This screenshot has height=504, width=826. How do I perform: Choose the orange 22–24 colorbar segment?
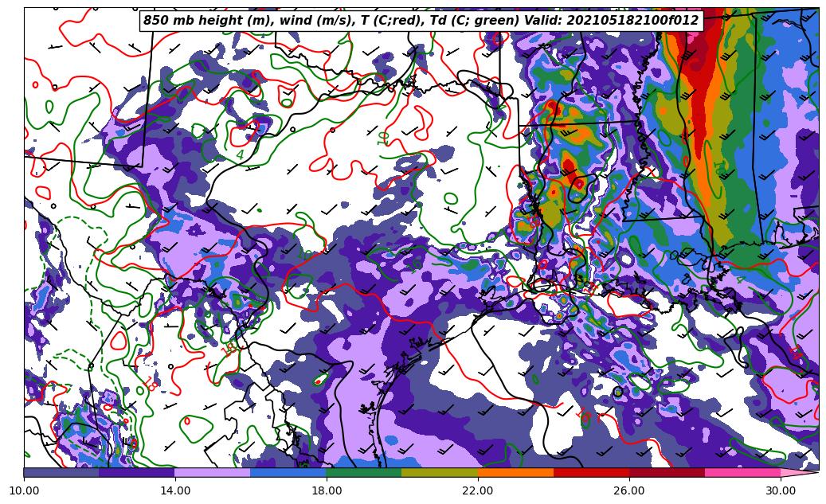click(515, 472)
